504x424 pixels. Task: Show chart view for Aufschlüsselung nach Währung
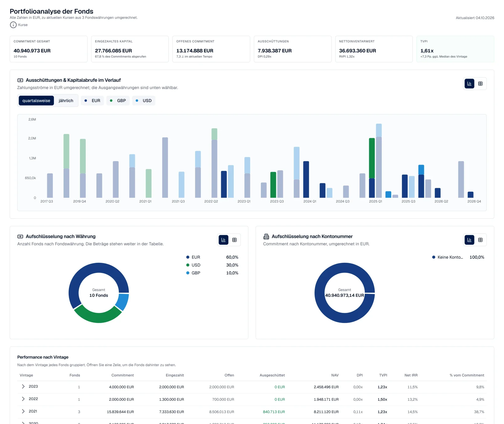(x=223, y=240)
